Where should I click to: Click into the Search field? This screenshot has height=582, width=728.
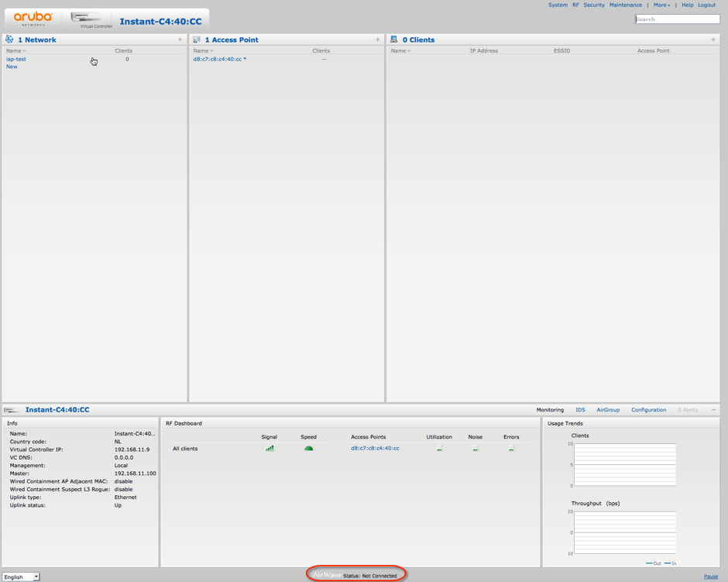click(677, 19)
